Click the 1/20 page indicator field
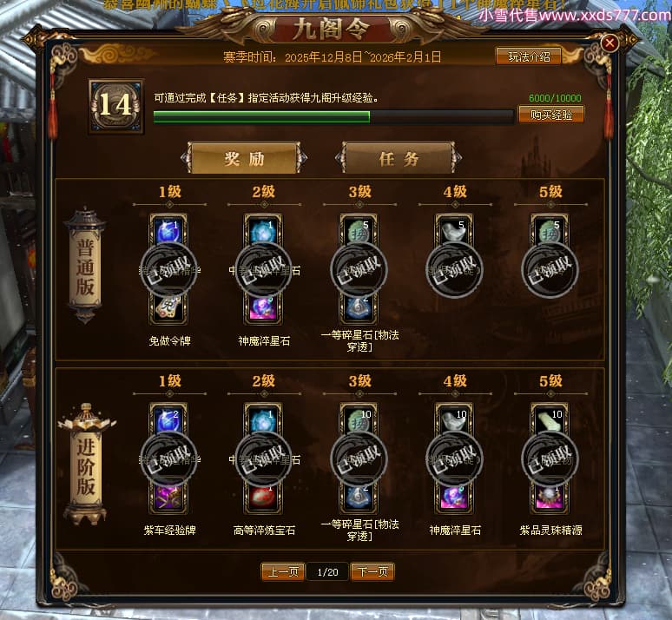 328,572
